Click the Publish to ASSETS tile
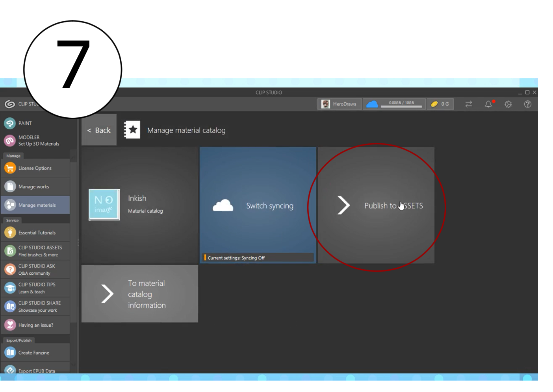Image resolution: width=553 pixels, height=392 pixels. pyautogui.click(x=376, y=205)
